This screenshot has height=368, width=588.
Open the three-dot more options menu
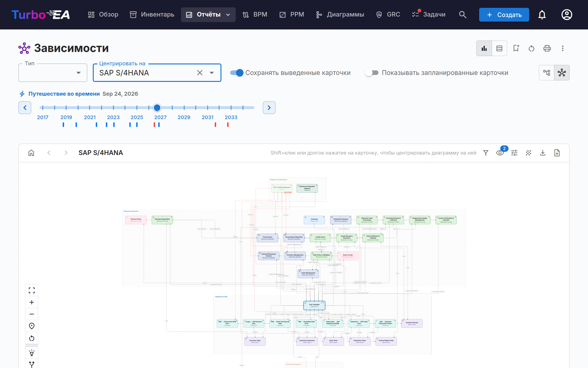tap(563, 49)
